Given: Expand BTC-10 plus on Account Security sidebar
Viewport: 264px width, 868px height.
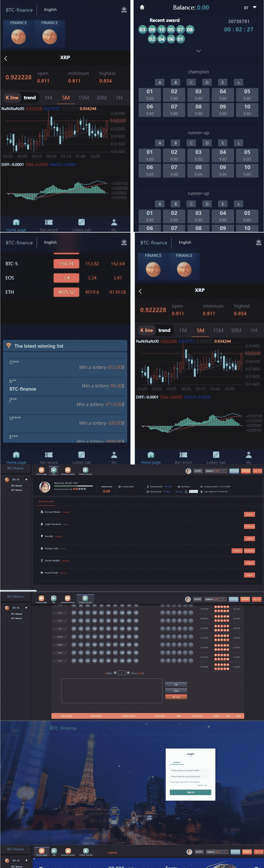Looking at the screenshot, I should [x=26, y=479].
